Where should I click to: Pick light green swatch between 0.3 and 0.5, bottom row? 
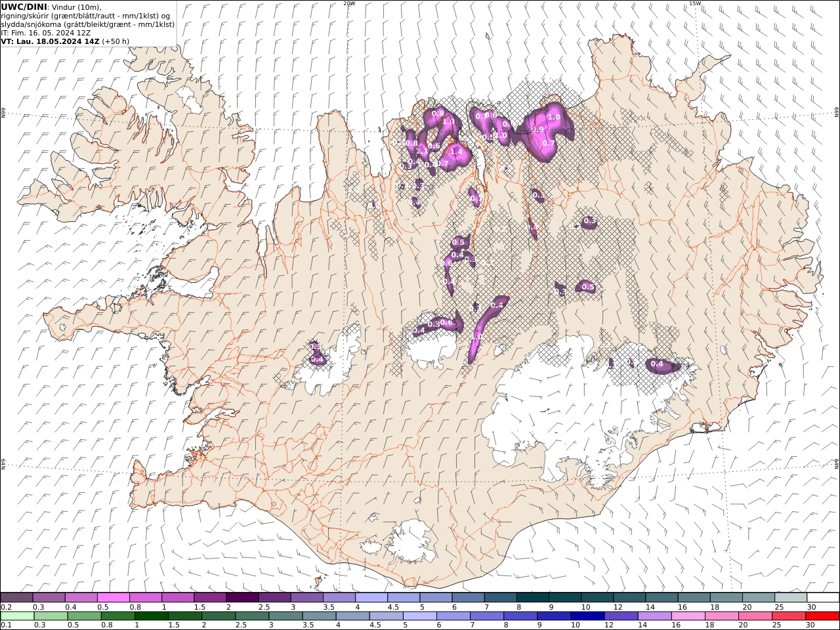pyautogui.click(x=51, y=616)
